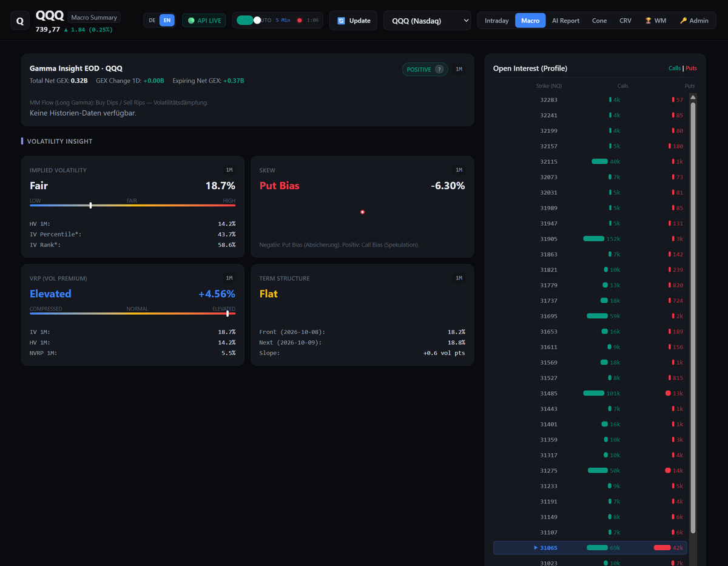Click the Puts legend label

[x=691, y=69]
